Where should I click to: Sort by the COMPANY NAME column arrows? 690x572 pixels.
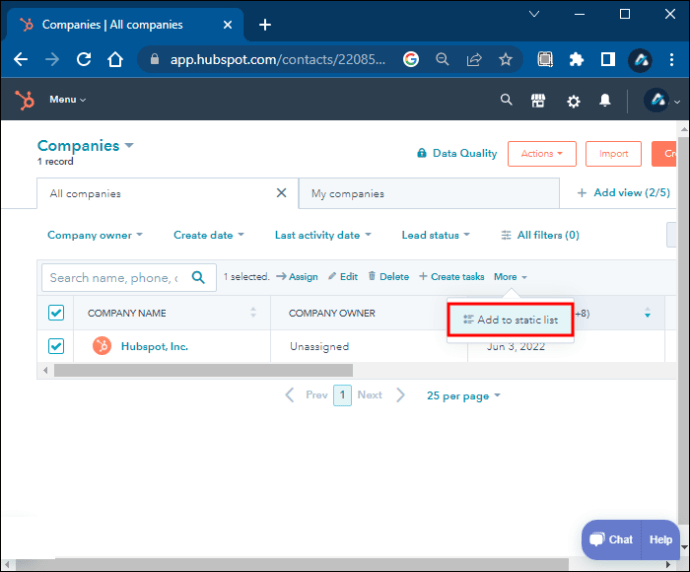(253, 312)
